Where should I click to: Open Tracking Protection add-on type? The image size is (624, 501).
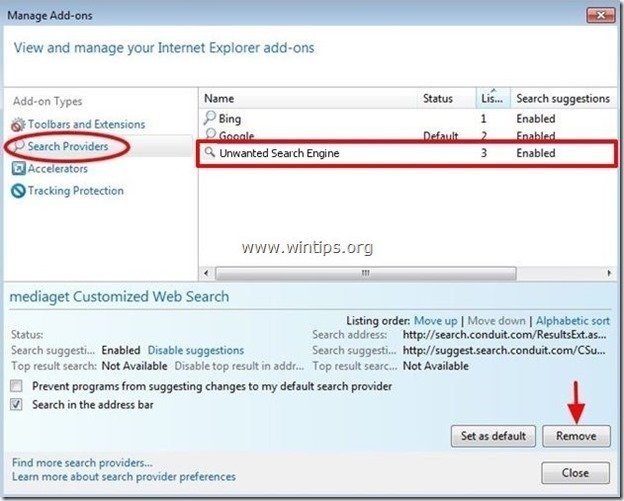(x=76, y=191)
